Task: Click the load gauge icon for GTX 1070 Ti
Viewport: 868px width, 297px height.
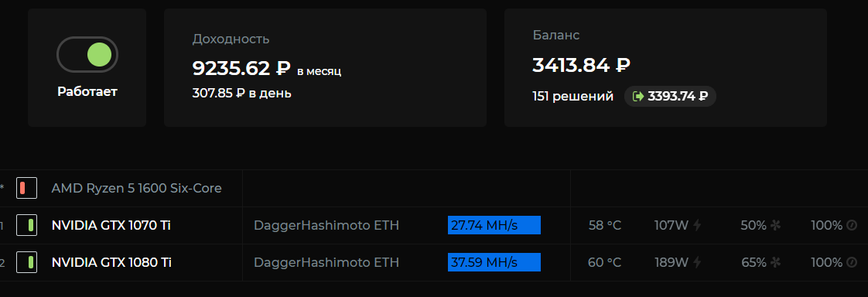Action: tap(852, 225)
